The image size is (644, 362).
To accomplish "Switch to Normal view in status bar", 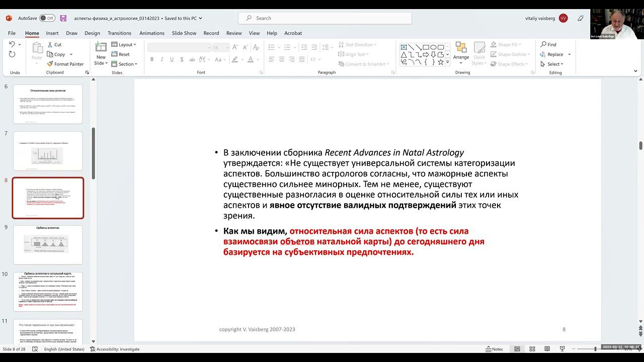I will [x=517, y=349].
